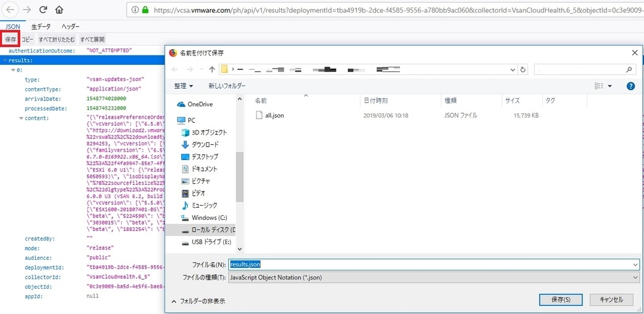
Task: Click the "vsan-updates-json" type value
Action: 116,80
